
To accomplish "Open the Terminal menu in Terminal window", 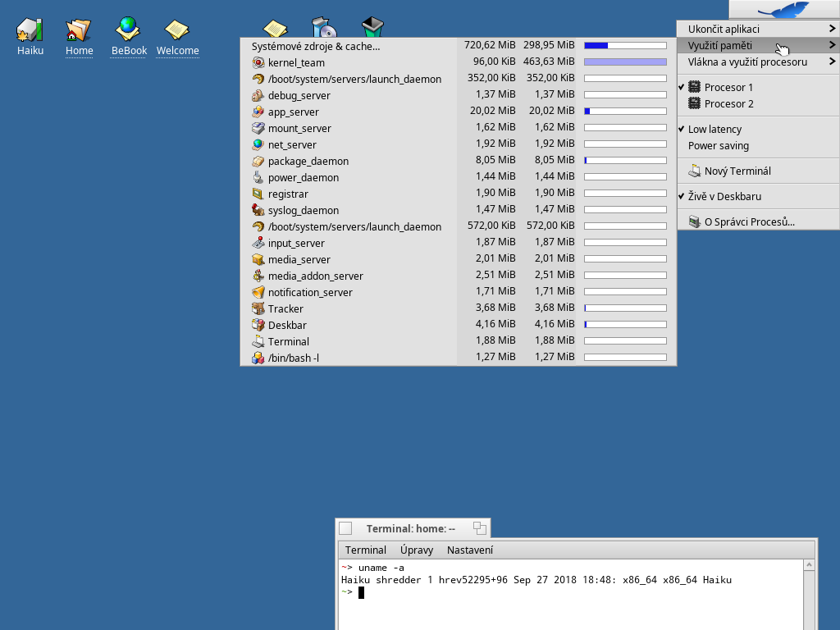I will pos(365,550).
